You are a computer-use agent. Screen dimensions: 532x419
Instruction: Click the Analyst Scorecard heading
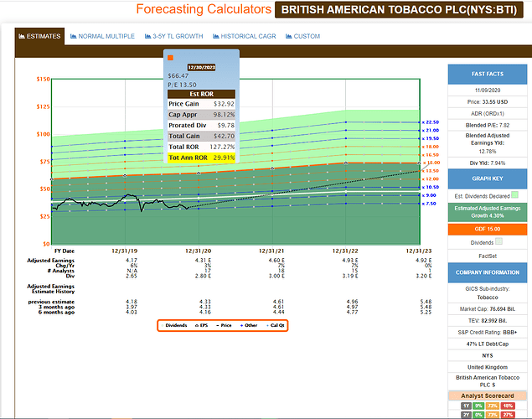[x=488, y=396]
